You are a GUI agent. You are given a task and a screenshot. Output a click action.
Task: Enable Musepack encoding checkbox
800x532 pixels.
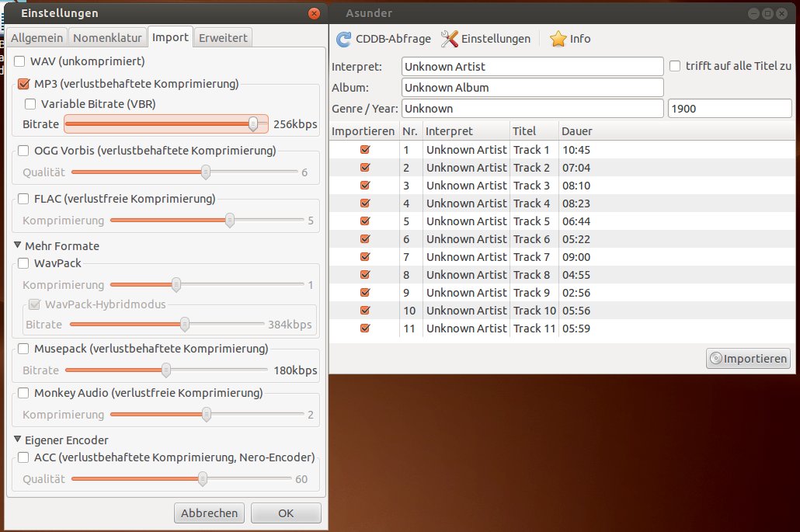coord(23,349)
